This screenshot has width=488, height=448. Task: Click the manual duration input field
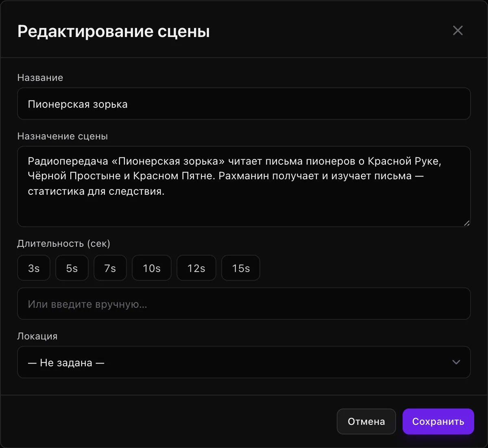[x=244, y=304]
